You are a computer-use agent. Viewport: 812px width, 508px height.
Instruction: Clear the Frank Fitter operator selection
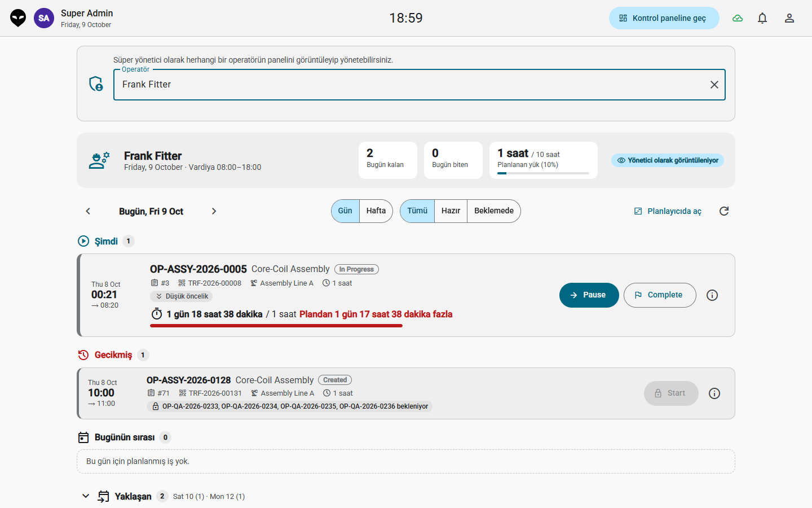(x=714, y=85)
